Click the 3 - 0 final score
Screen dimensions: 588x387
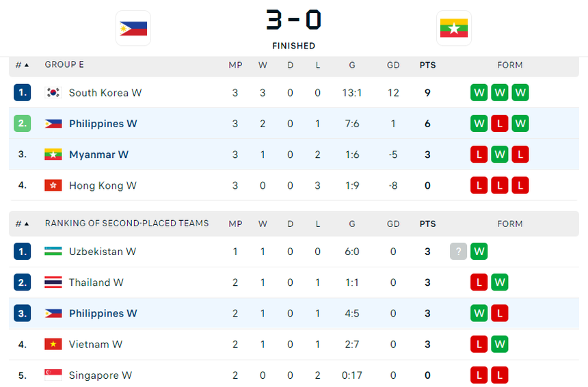[x=293, y=21]
